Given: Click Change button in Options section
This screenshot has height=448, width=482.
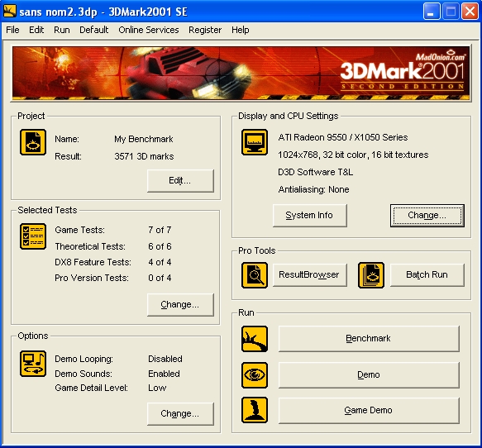Looking at the screenshot, I should click(x=180, y=413).
